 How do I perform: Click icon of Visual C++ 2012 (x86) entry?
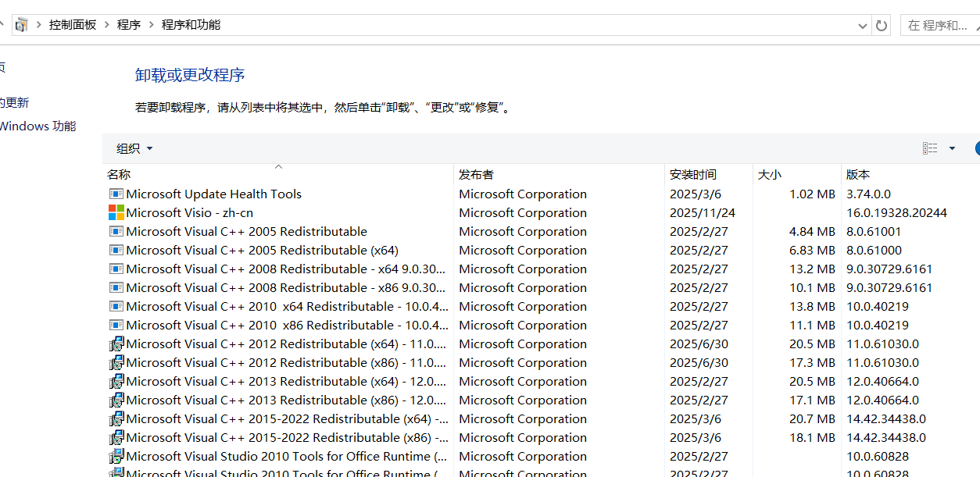click(x=116, y=362)
